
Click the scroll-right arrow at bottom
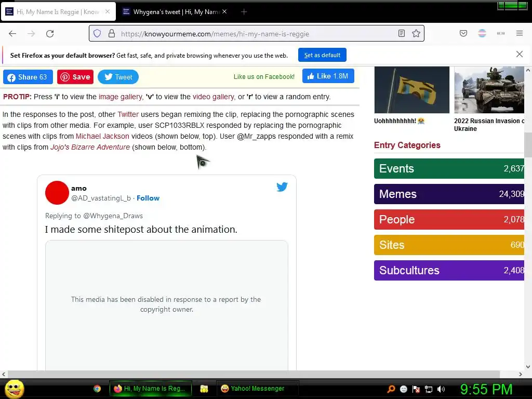tap(521, 374)
